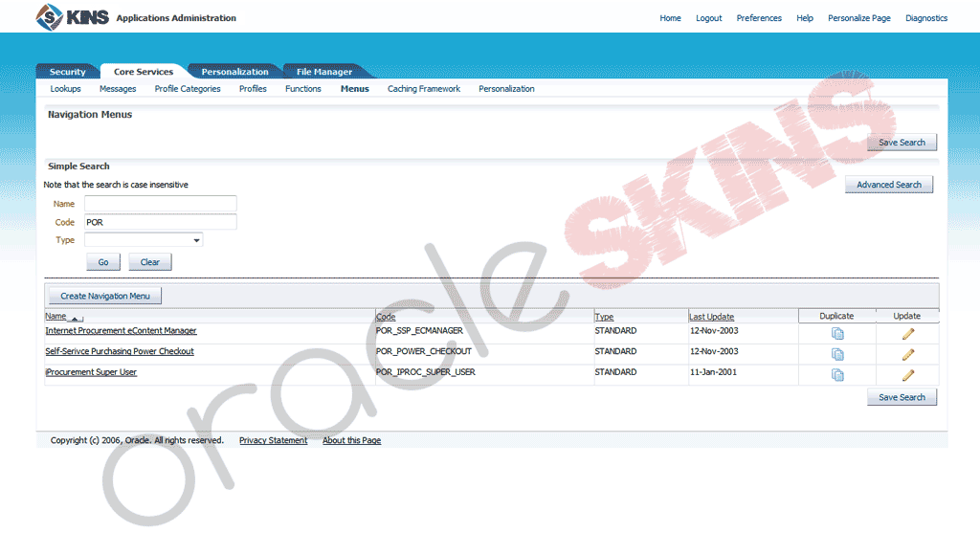980x555 pixels.
Task: Click the Simple Search heading
Action: click(78, 166)
